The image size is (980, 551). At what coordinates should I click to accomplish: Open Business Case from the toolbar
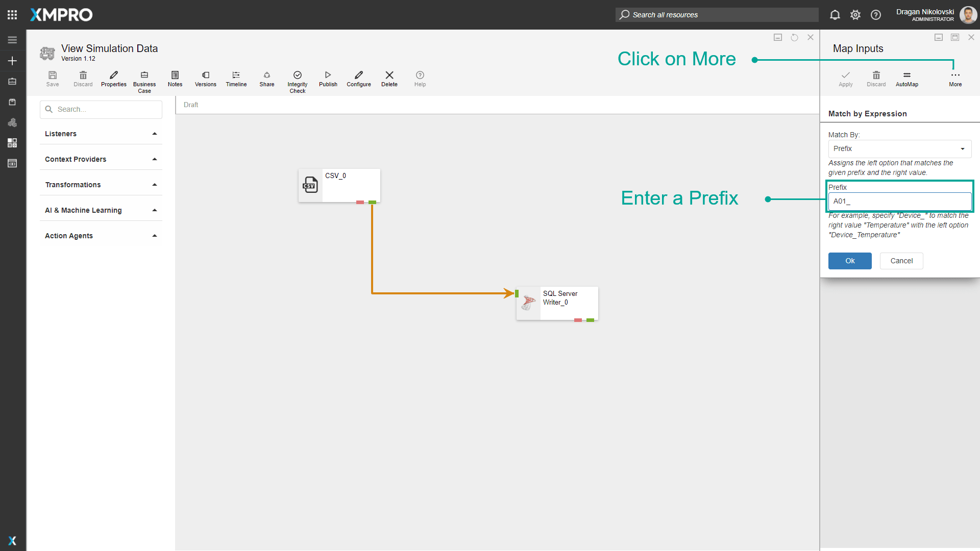[144, 76]
